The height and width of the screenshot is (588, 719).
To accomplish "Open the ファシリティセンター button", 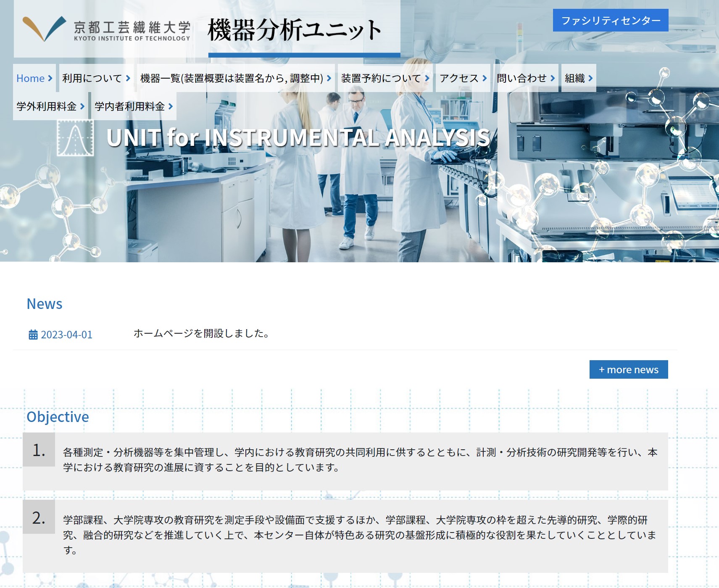I will pyautogui.click(x=611, y=20).
